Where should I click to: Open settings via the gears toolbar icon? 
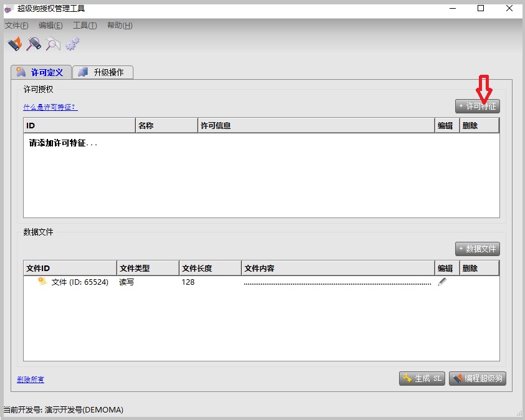pyautogui.click(x=72, y=44)
